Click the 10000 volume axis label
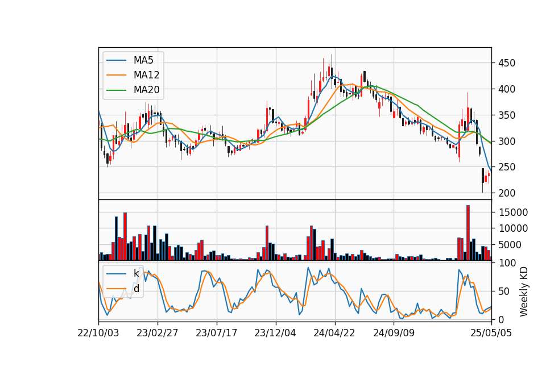 click(x=513, y=228)
